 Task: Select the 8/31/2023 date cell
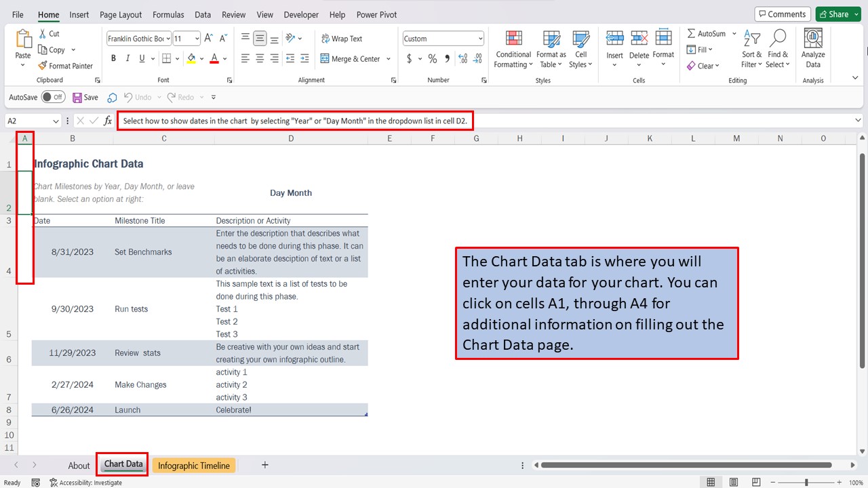pyautogui.click(x=73, y=252)
